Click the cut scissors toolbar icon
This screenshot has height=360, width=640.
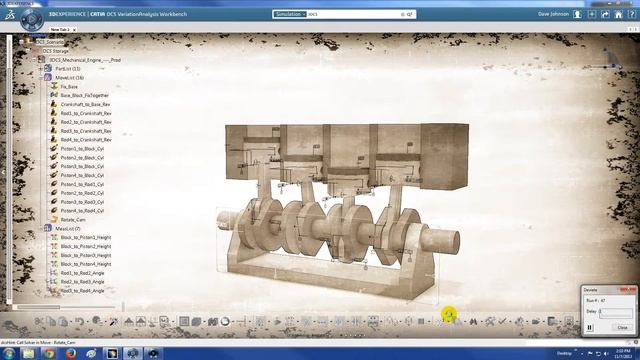(38, 322)
